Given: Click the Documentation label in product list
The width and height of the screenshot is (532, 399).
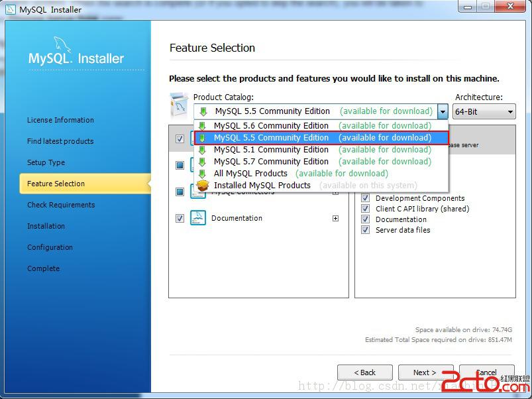Looking at the screenshot, I should coord(237,218).
